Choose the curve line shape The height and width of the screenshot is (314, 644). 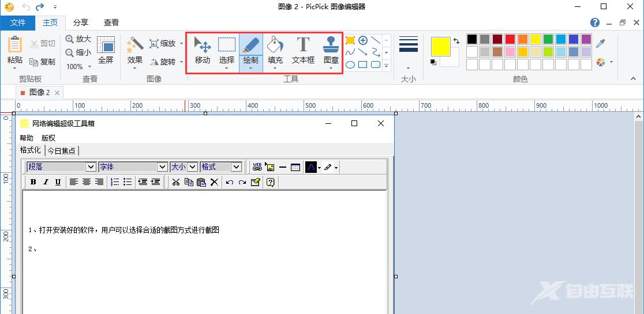(350, 52)
